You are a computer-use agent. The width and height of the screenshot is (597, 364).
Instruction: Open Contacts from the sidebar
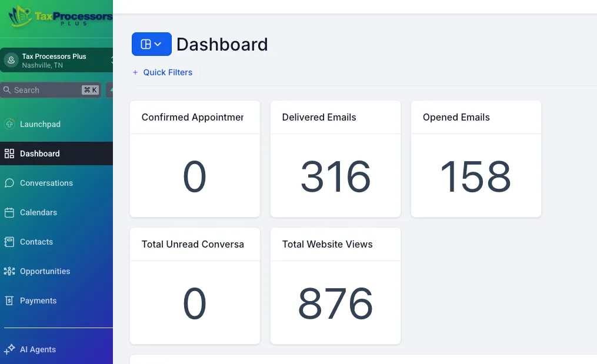(x=56, y=242)
